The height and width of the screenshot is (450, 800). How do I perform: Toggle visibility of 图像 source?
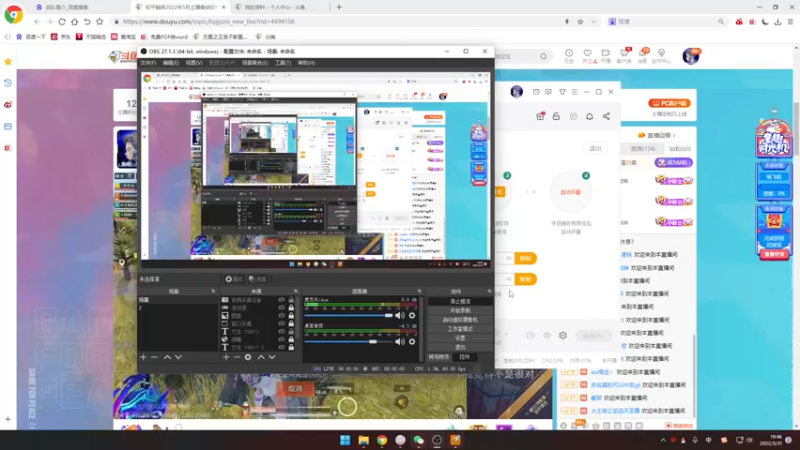281,316
